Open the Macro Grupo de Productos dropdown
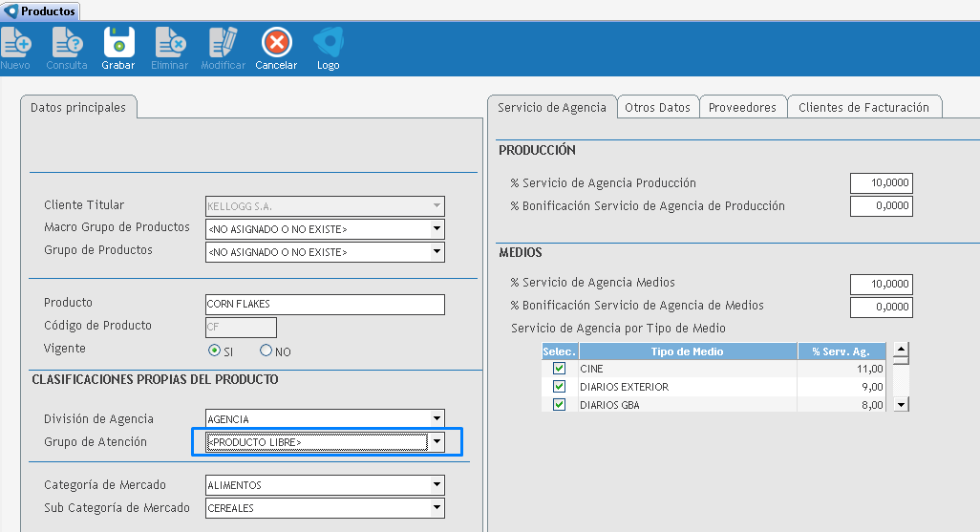980x532 pixels. point(437,229)
